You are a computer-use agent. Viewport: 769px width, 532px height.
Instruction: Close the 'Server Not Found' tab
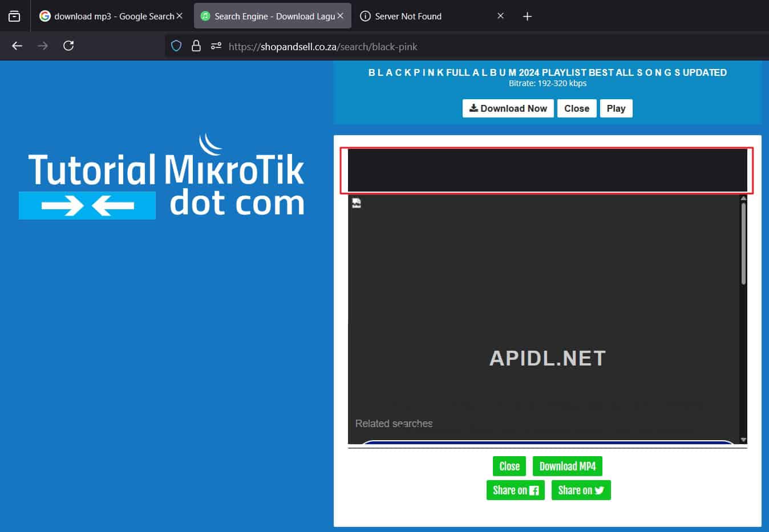(x=500, y=16)
